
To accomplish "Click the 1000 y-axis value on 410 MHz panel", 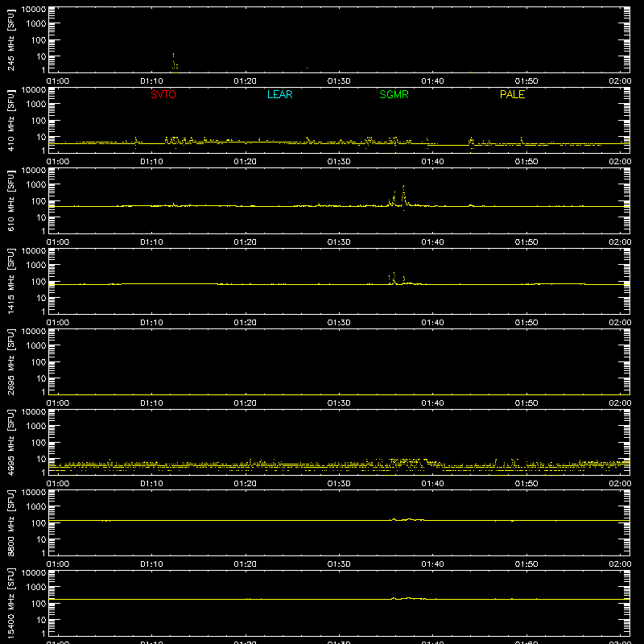I will tap(36, 105).
